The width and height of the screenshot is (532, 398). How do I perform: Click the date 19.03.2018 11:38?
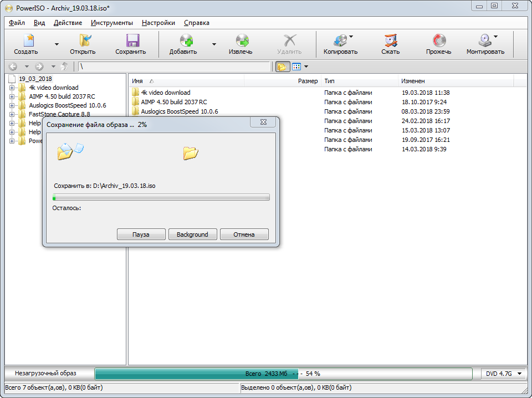pyautogui.click(x=426, y=92)
